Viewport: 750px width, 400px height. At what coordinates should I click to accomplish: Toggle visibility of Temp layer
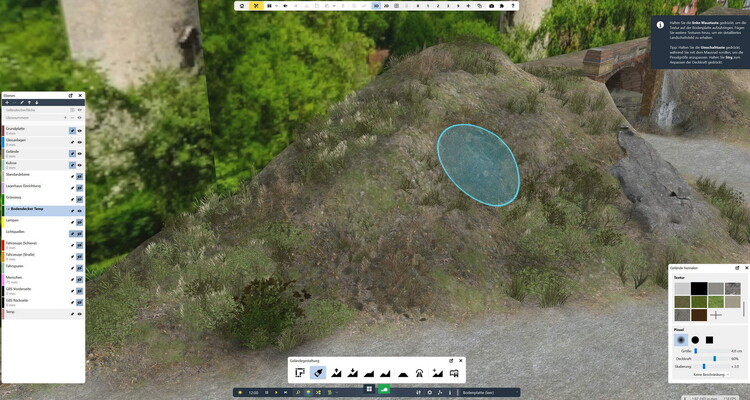click(x=79, y=314)
